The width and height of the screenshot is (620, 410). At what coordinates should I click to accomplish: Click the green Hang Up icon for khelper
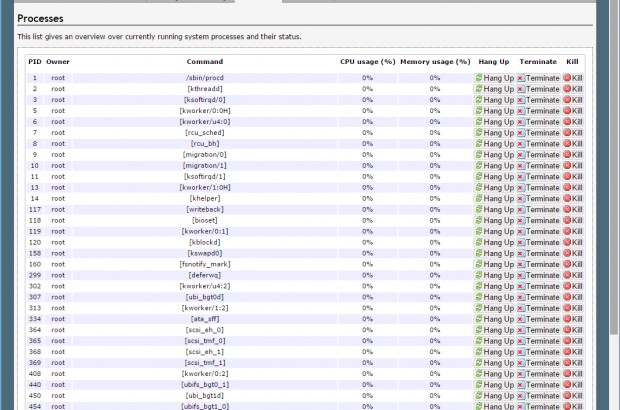click(479, 199)
